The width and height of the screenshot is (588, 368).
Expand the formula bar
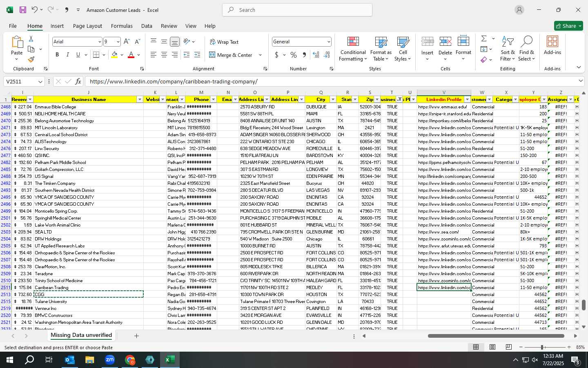581,81
